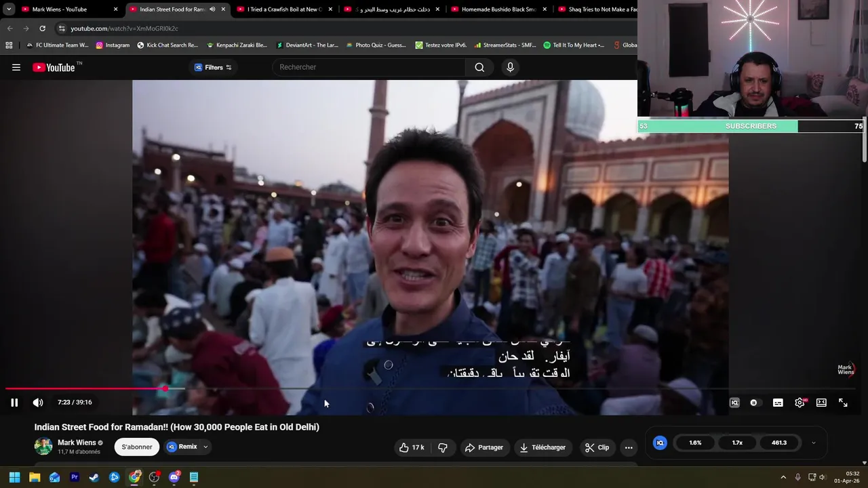This screenshot has height=488, width=868.
Task: Open the Mark Wiens channel avatar
Action: (x=43, y=447)
